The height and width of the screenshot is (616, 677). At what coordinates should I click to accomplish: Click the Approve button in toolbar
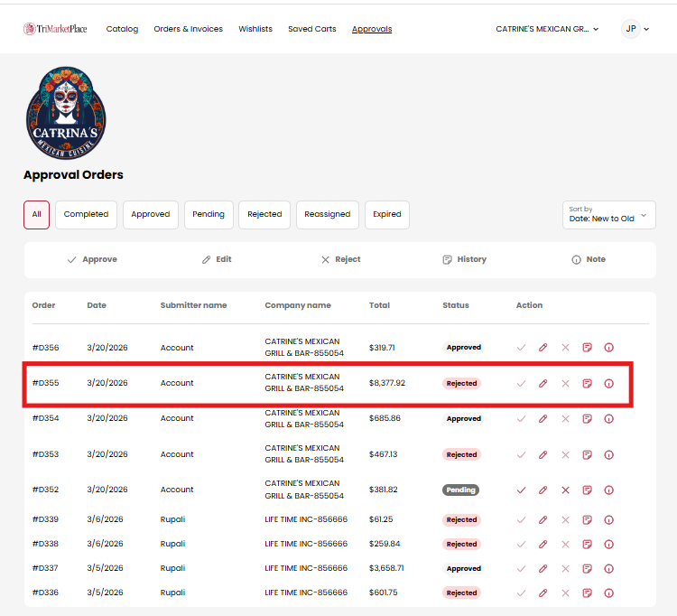92,259
